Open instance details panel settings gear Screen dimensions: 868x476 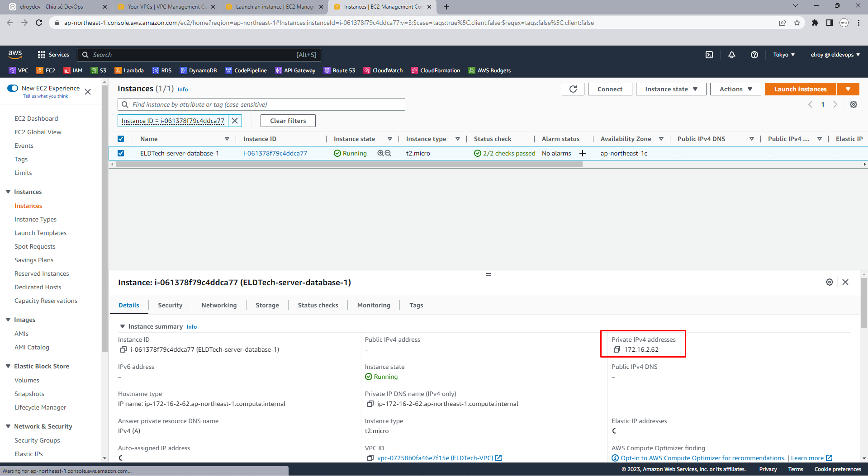point(830,282)
